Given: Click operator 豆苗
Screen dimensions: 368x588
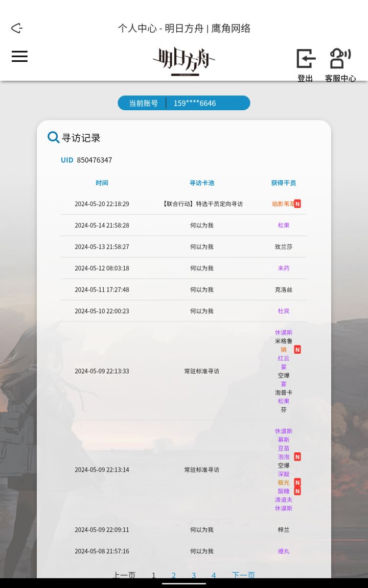Looking at the screenshot, I should [x=284, y=448].
